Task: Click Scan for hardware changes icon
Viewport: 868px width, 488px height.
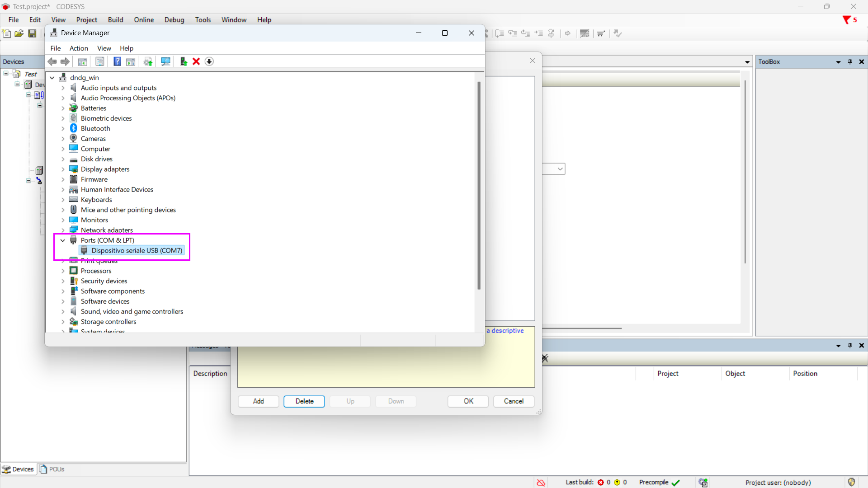Action: [165, 61]
